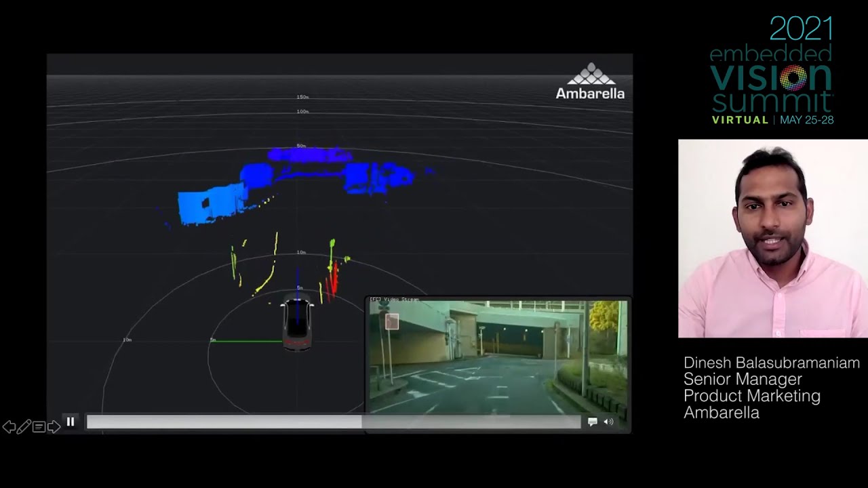Toggle the captions speech bubble icon
This screenshot has height=488, width=868.
592,422
